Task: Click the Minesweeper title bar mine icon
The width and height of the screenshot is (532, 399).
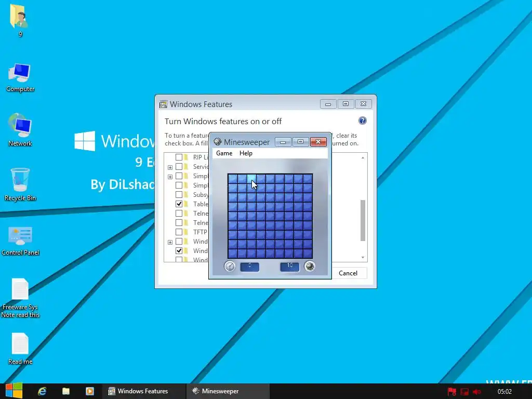Action: 218,142
